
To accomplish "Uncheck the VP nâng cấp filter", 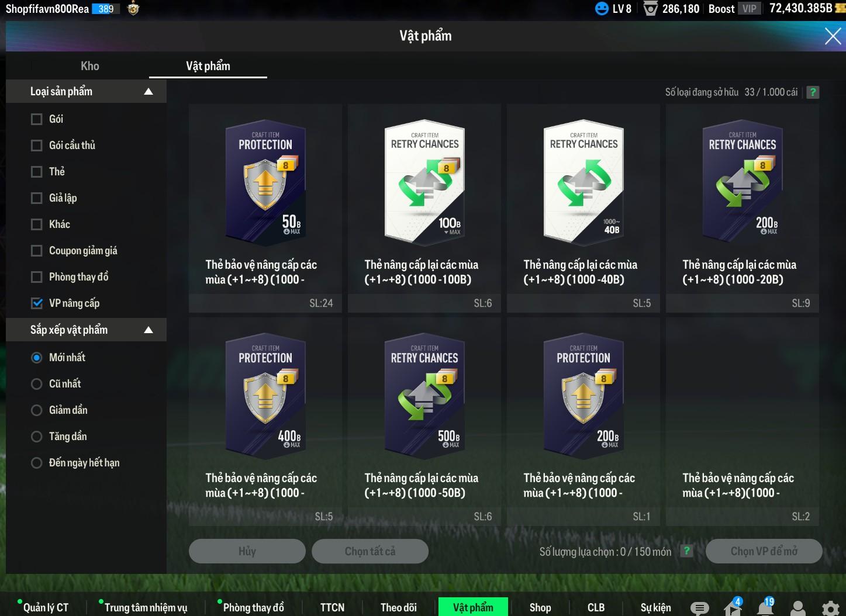I will [x=37, y=303].
